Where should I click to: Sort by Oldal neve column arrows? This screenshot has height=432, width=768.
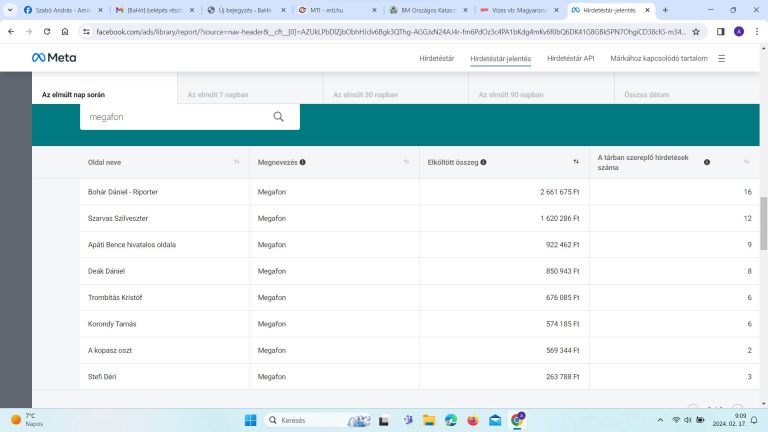tap(237, 162)
